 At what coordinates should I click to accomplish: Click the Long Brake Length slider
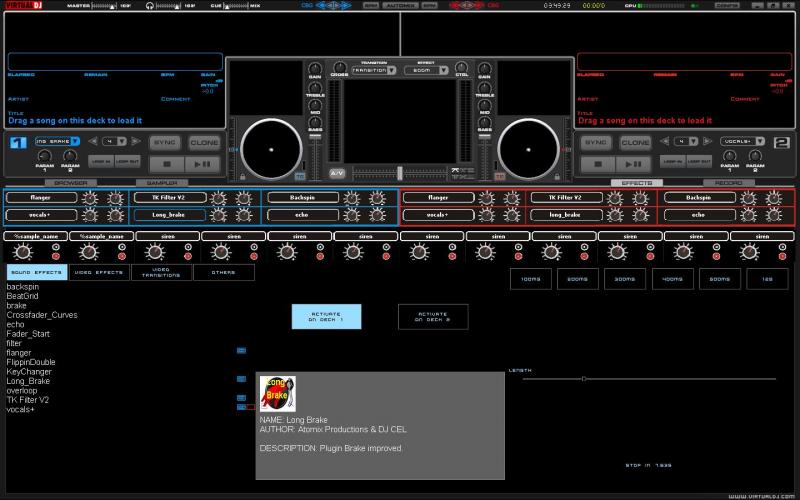tap(649, 379)
